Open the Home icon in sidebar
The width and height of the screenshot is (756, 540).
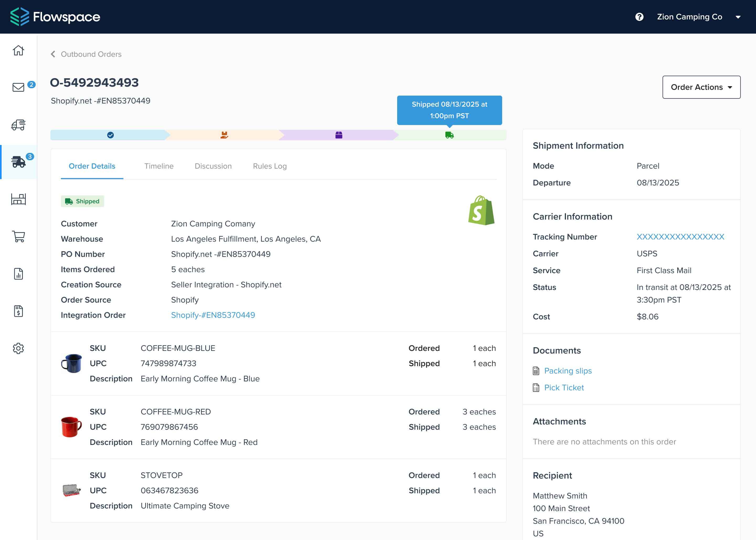[18, 50]
